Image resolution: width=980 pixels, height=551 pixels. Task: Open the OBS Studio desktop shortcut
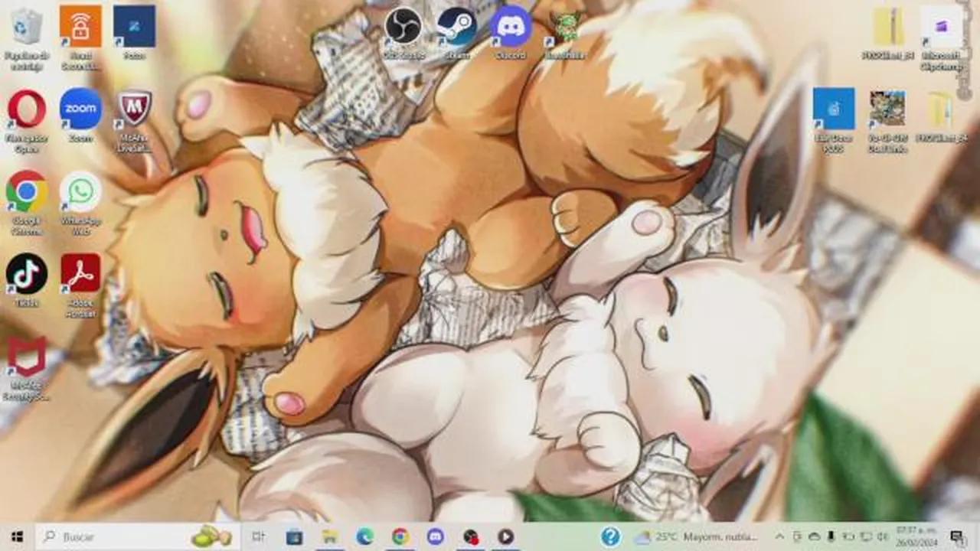click(x=403, y=33)
